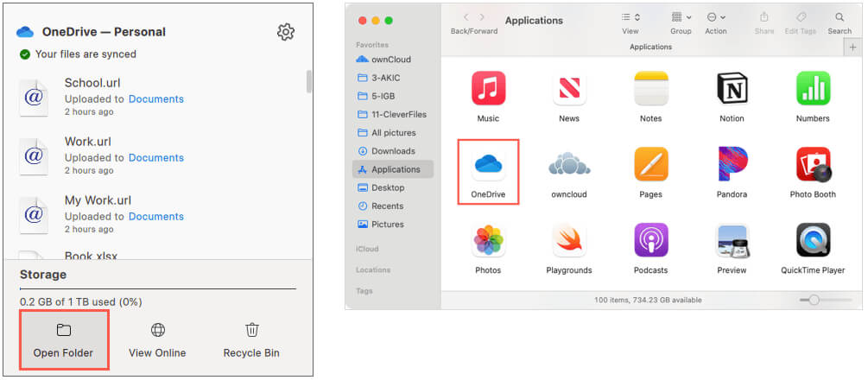Open the Recycle Bin

pos(251,340)
